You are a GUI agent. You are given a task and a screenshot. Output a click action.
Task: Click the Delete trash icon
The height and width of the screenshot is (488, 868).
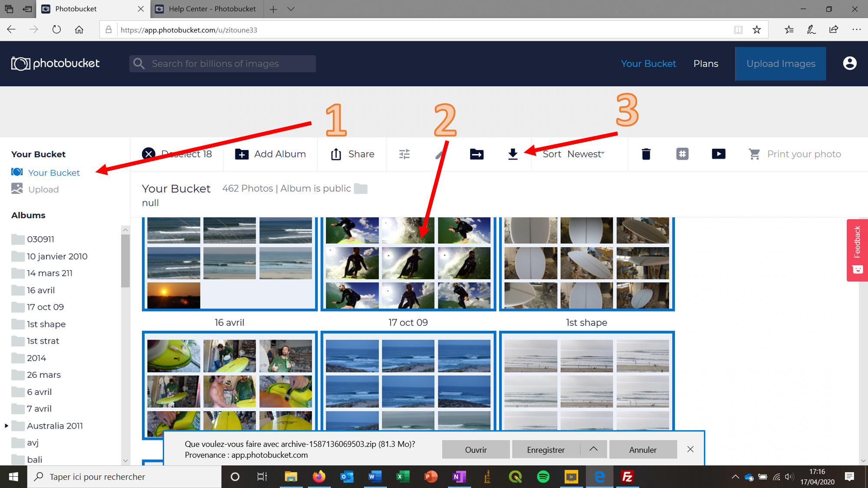646,154
